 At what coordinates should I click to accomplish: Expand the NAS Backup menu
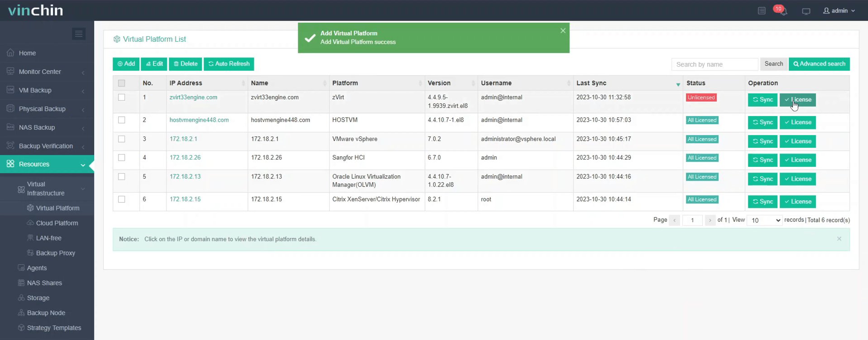[83, 128]
